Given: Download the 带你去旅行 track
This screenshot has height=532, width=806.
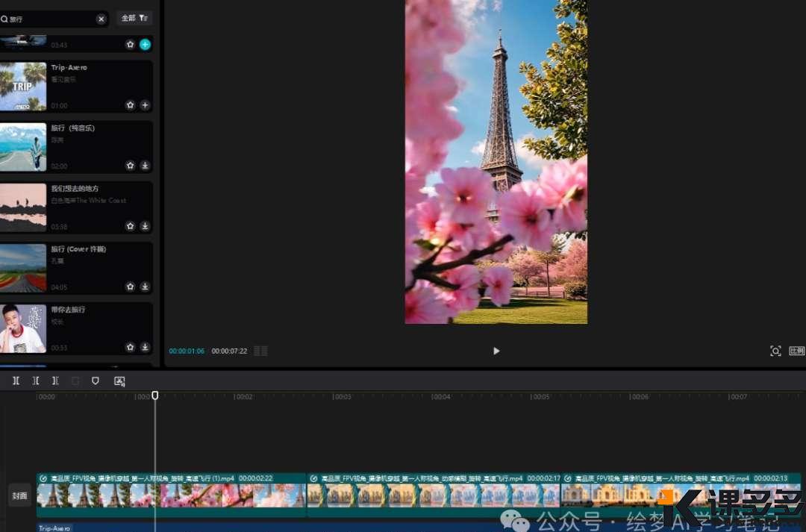Looking at the screenshot, I should (x=145, y=347).
